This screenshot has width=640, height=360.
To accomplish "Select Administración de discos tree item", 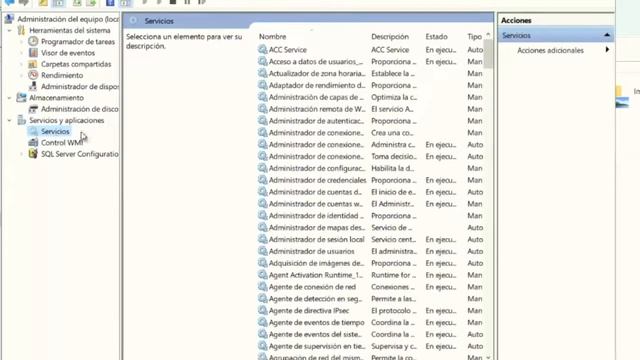I will tap(80, 109).
